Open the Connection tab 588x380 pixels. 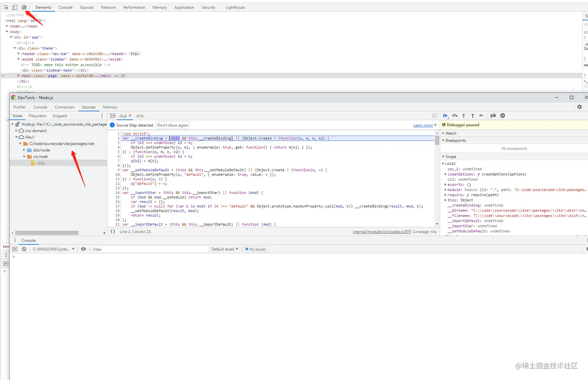click(65, 107)
